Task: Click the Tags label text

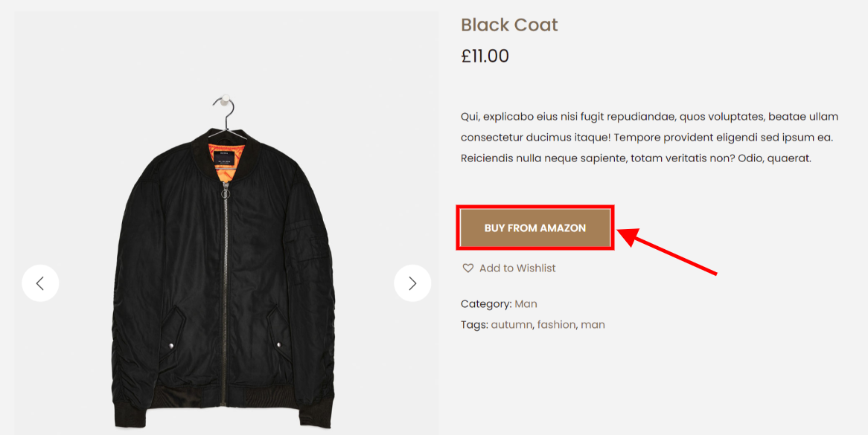Action: pyautogui.click(x=474, y=324)
